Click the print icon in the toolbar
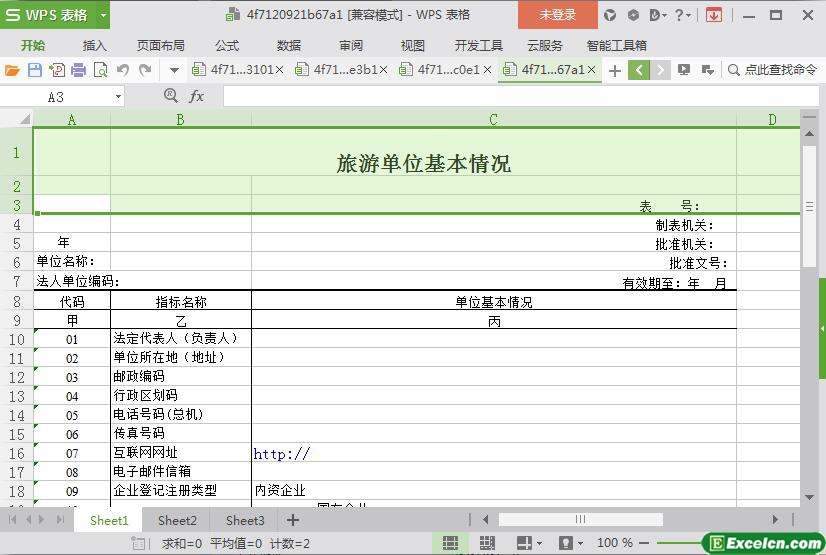The width and height of the screenshot is (826, 555). point(78,70)
